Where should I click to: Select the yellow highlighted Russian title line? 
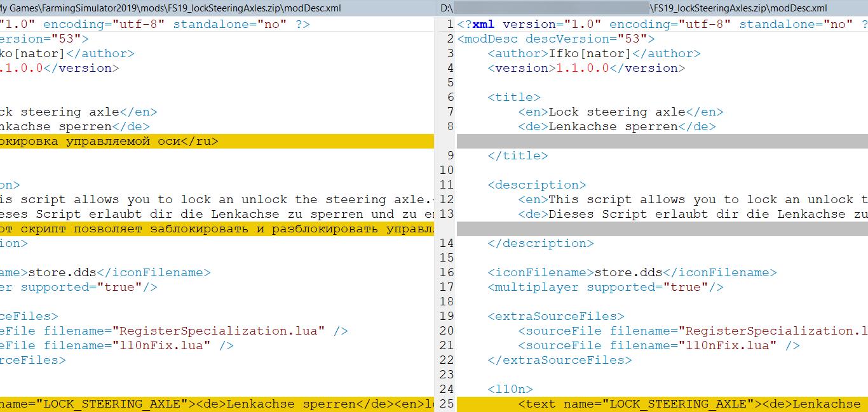point(109,141)
